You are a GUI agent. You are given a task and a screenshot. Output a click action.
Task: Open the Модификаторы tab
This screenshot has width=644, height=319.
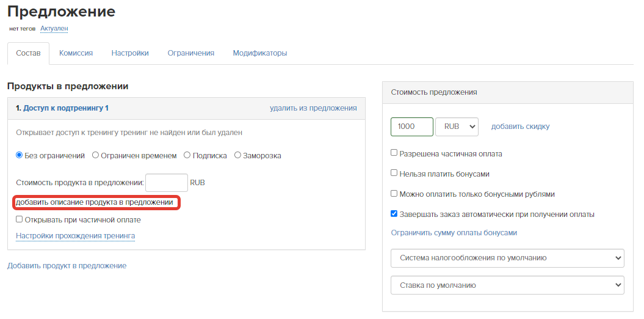tap(260, 53)
